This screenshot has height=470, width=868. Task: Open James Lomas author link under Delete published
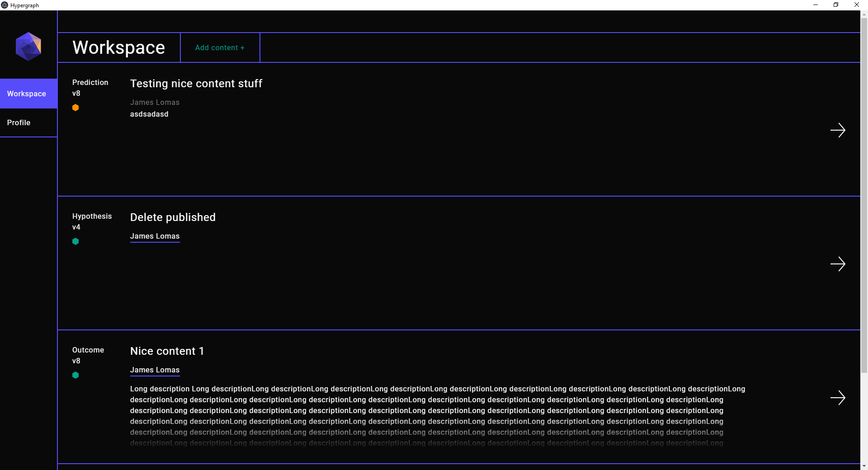coord(155,236)
